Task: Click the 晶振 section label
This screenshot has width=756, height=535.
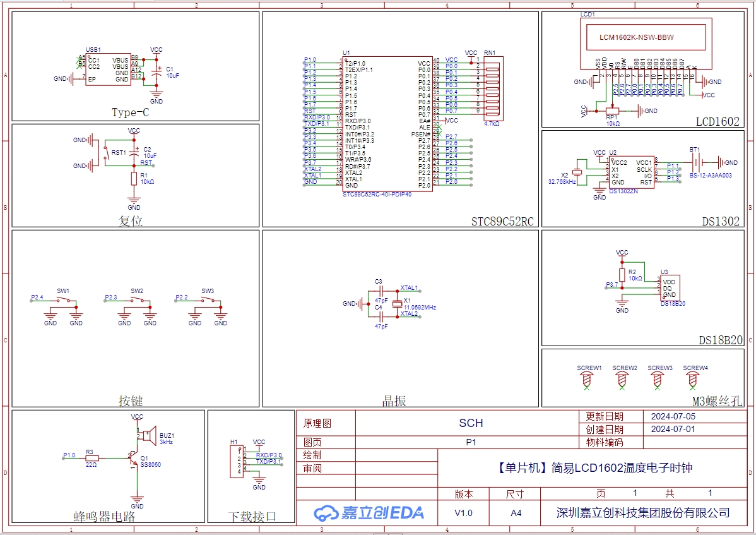Action: pyautogui.click(x=394, y=400)
